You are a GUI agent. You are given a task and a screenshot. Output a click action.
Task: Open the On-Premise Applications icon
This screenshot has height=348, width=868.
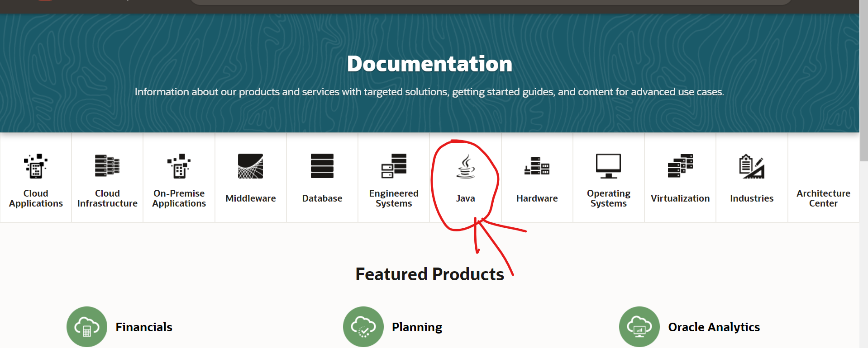coord(179,166)
